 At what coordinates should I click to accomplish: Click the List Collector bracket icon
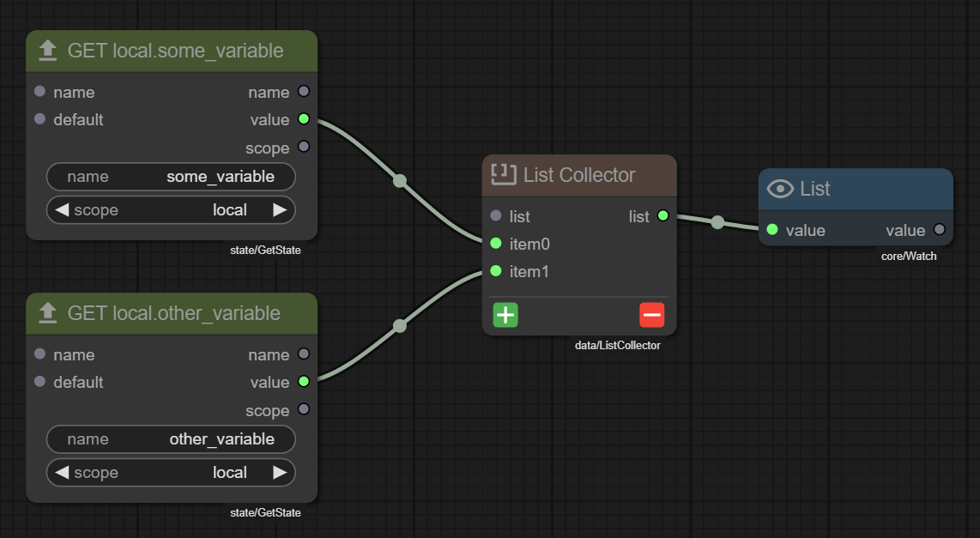[x=503, y=175]
